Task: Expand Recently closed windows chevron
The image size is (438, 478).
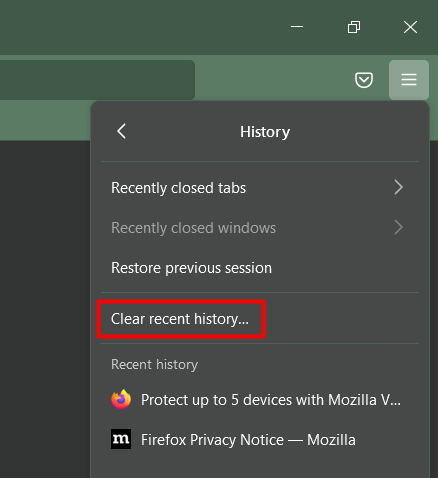Action: tap(398, 228)
